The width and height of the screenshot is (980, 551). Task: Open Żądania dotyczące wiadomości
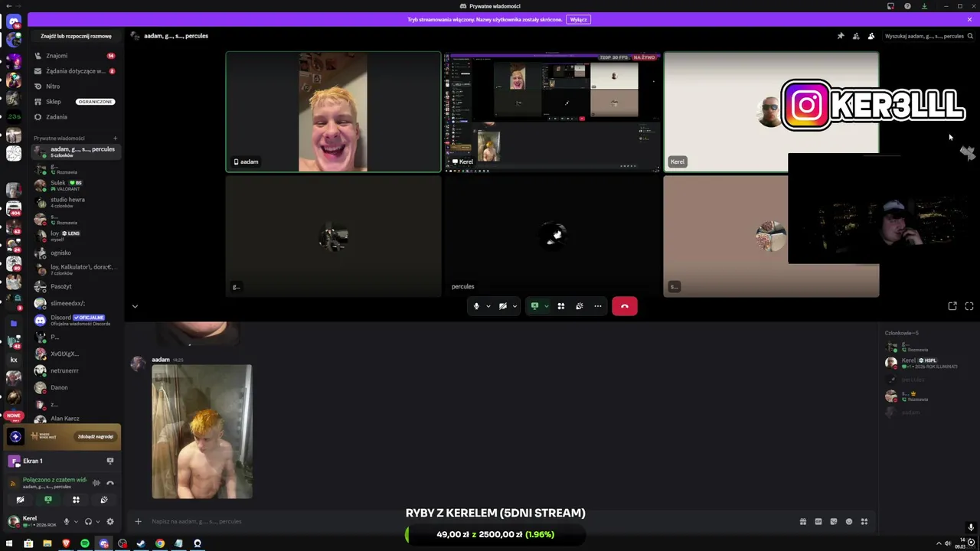tap(75, 71)
